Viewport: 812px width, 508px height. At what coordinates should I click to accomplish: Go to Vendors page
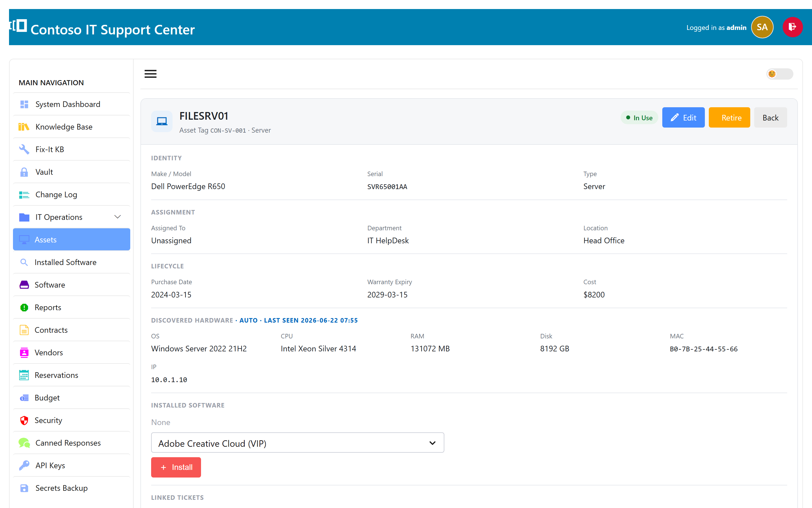[x=71, y=352]
